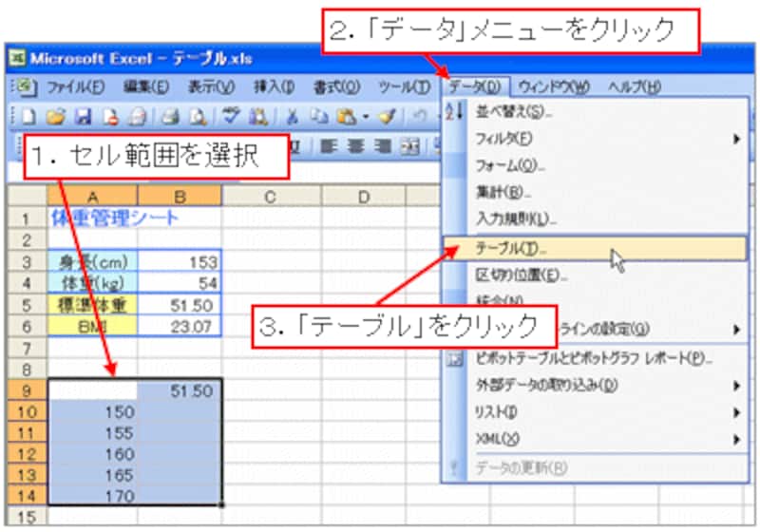This screenshot has height=532, width=760.
Task: Click the Excel icon in title bar
Action: pos(17,58)
